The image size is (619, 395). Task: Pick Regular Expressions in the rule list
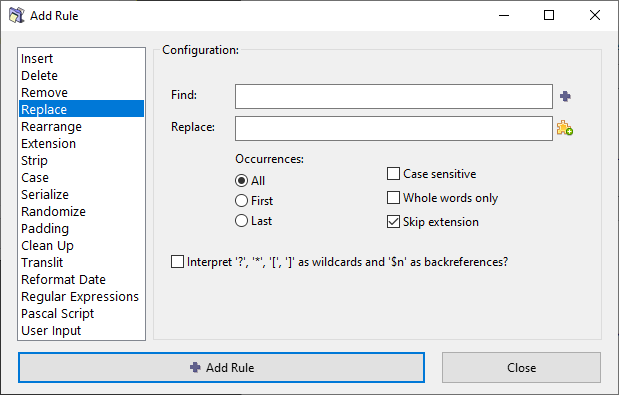[x=81, y=296]
